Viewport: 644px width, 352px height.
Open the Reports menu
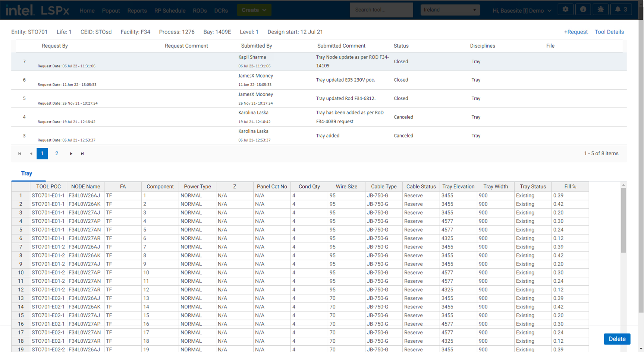(137, 10)
